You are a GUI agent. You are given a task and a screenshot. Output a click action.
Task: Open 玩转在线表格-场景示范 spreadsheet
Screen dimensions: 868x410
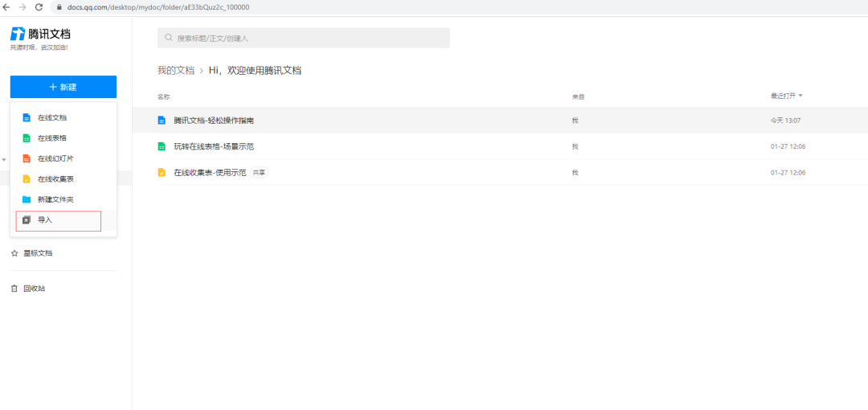click(x=214, y=146)
